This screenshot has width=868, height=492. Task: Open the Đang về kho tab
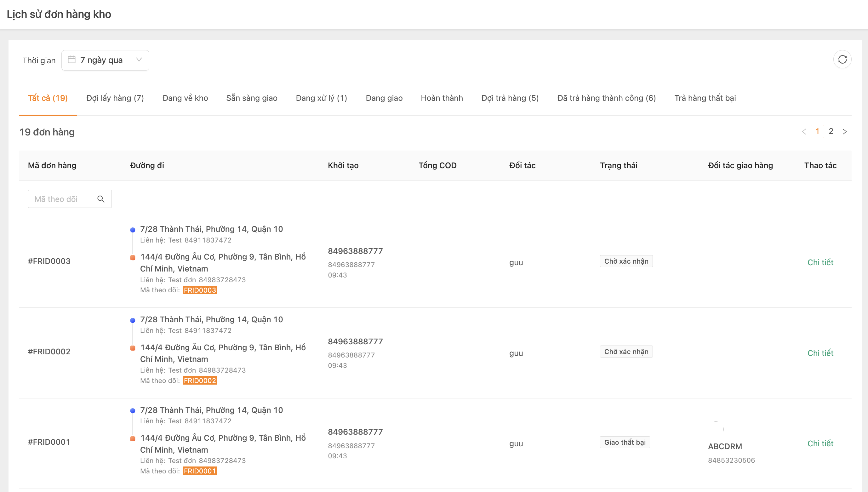pos(185,98)
